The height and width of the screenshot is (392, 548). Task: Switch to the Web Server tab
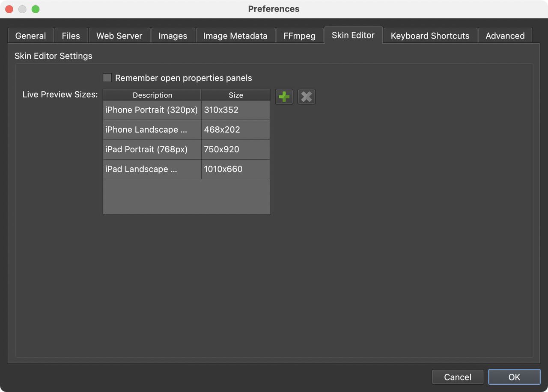pyautogui.click(x=119, y=36)
